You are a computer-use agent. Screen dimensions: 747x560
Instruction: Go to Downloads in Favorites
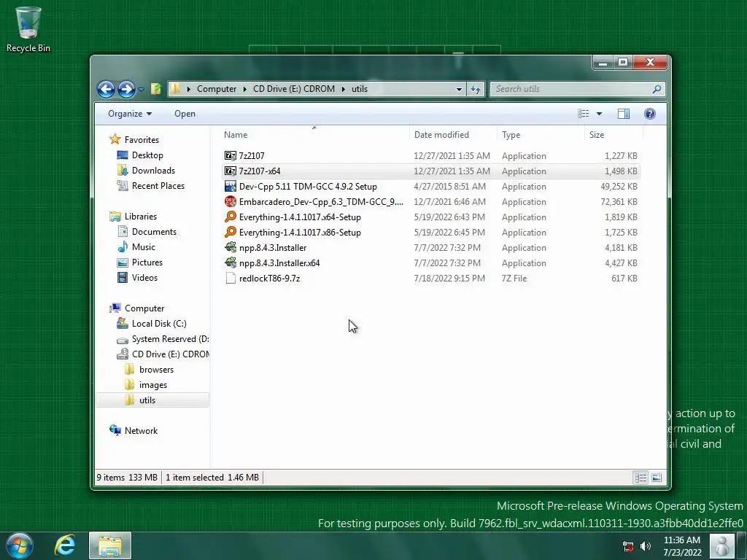[x=153, y=171]
